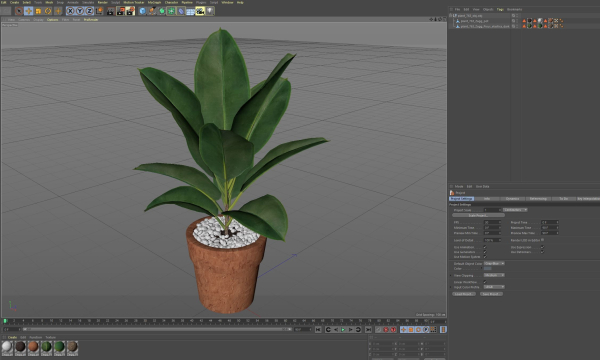Click the green array modeling icon
This screenshot has width=600, height=360.
171,11
